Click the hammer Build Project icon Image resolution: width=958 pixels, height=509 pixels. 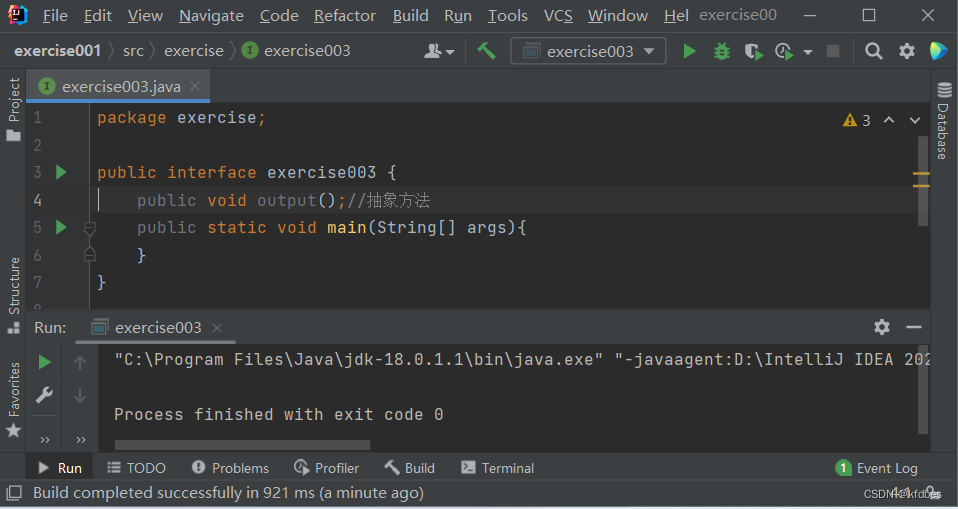[x=487, y=51]
